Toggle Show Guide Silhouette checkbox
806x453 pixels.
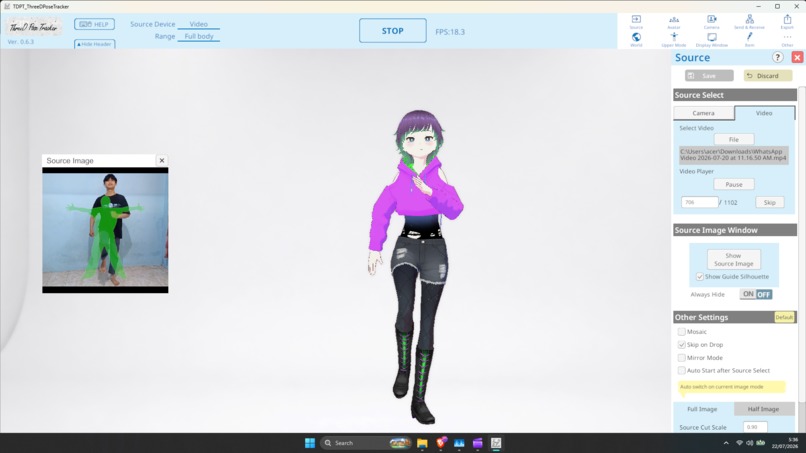coord(700,277)
